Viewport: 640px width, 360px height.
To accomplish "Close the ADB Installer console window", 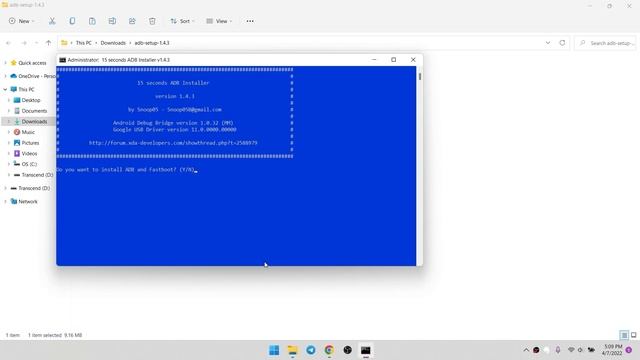I will pos(413,60).
